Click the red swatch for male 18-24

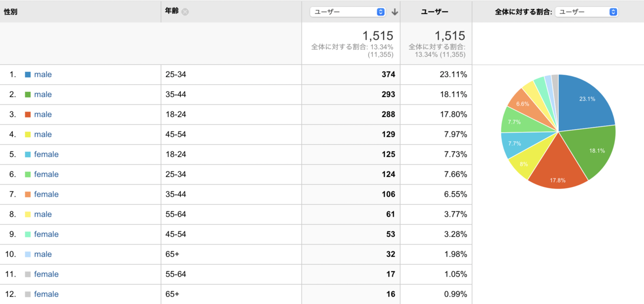28,114
